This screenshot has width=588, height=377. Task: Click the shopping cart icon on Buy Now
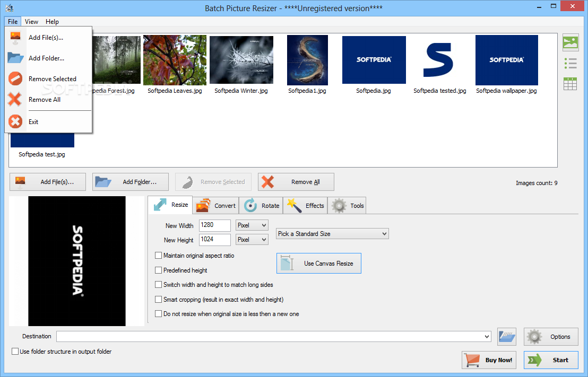472,360
